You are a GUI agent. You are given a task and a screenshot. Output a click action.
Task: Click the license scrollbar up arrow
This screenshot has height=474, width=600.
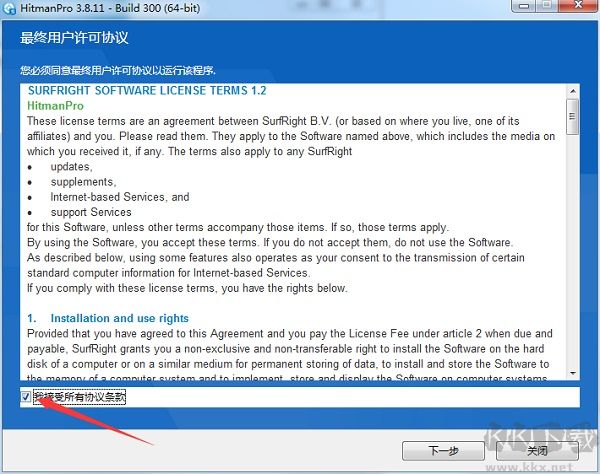coord(573,91)
